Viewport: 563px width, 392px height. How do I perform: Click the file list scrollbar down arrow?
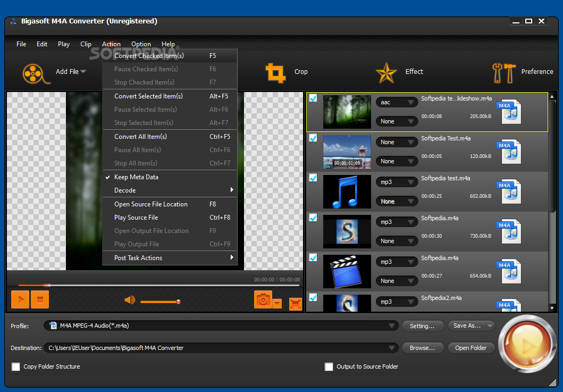[552, 308]
